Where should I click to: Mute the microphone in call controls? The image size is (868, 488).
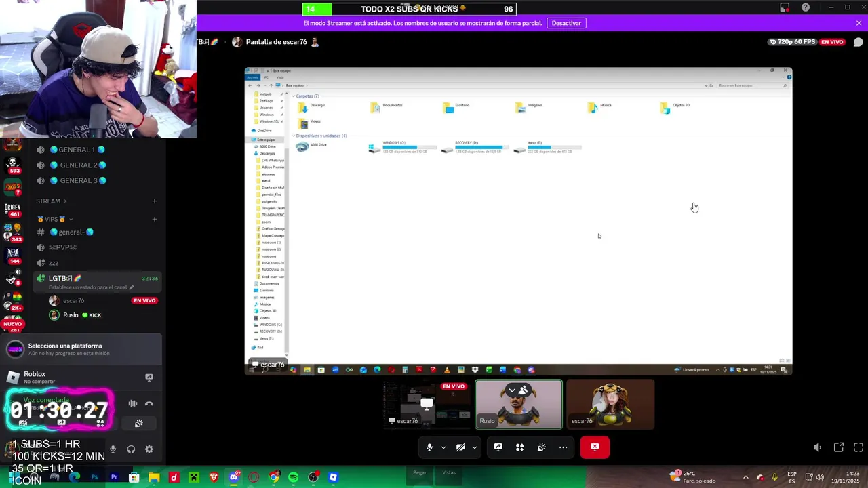429,447
